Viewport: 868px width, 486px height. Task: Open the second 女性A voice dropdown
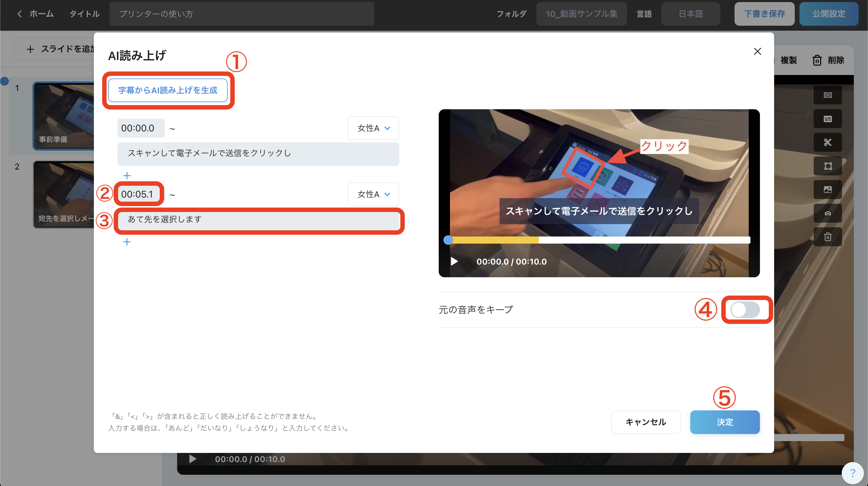coord(373,194)
